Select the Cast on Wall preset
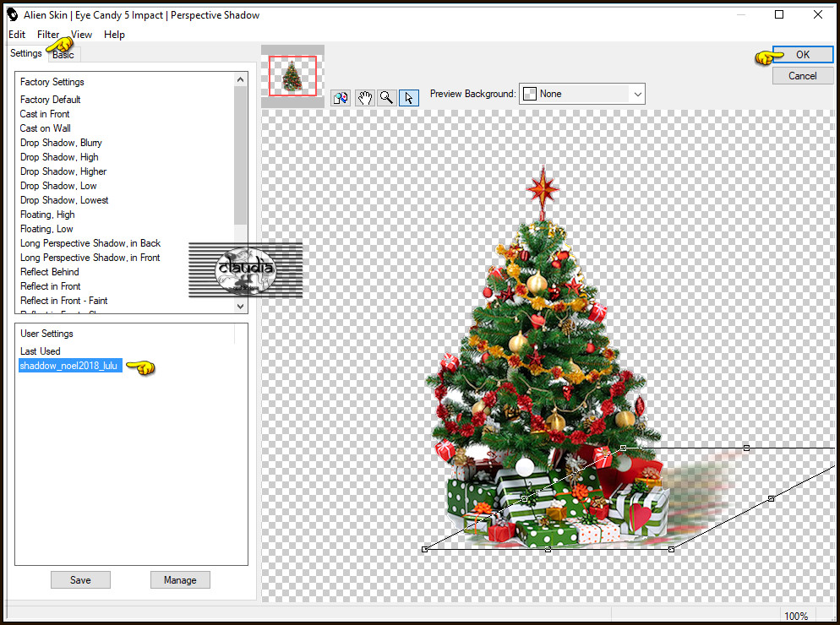This screenshot has width=840, height=625. coord(46,128)
